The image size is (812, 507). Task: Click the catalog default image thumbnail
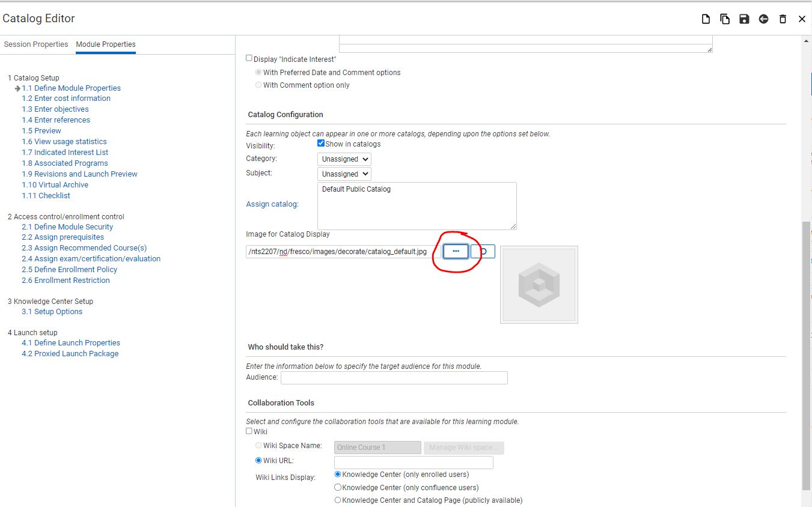click(539, 285)
